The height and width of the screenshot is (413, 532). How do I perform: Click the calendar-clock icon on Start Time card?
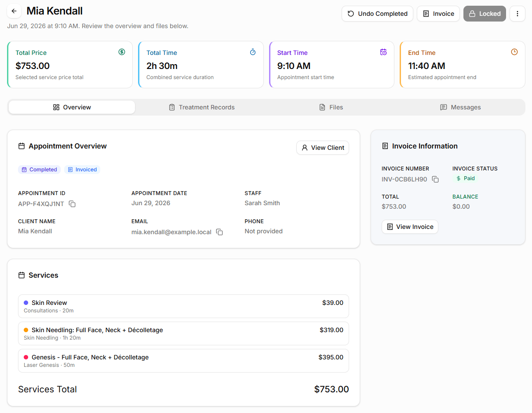click(383, 52)
